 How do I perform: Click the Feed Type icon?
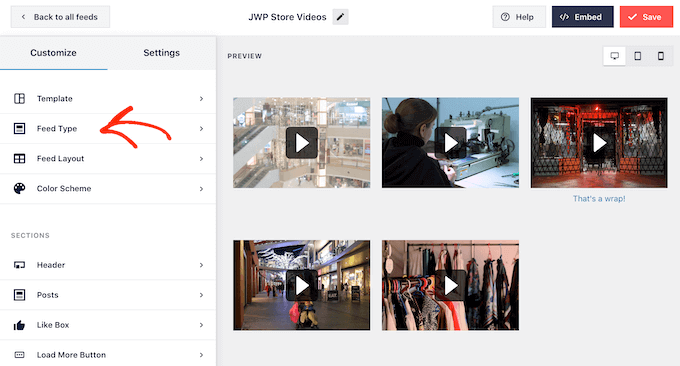pyautogui.click(x=20, y=128)
